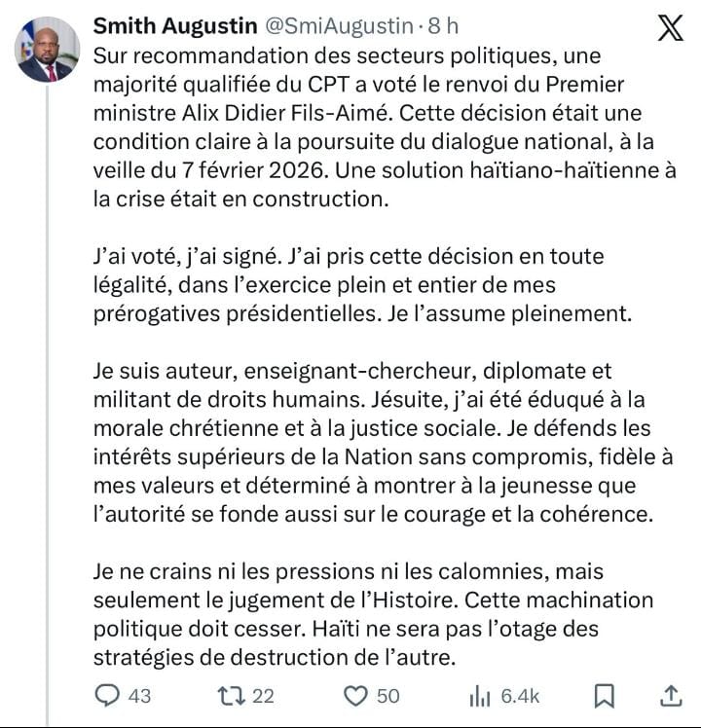Open the view analytics bar chart icon
Viewport: 701px width, 728px height.
pyautogui.click(x=480, y=696)
